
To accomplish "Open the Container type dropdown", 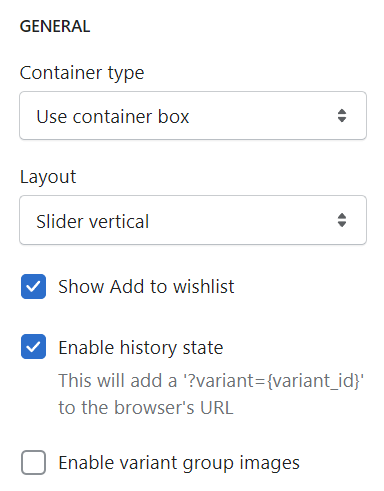I will click(x=193, y=116).
